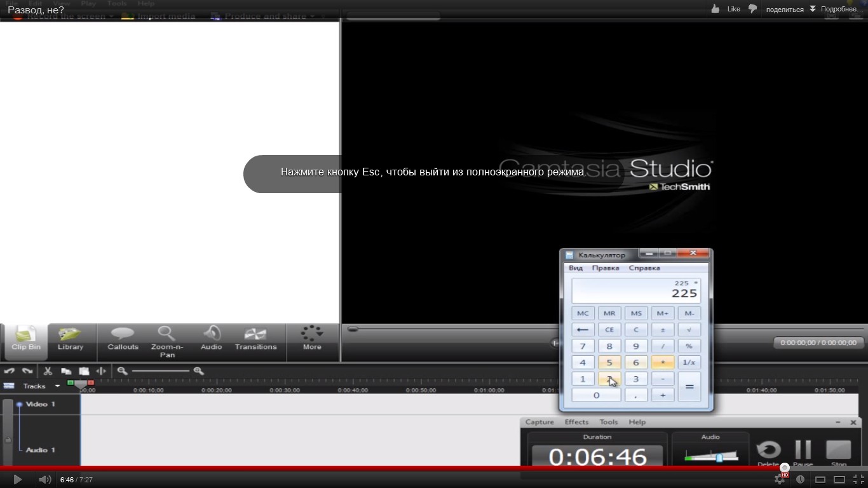This screenshot has height=488, width=868.
Task: Undo the last edit in Camtasia timeline toolbar
Action: coord(9,371)
